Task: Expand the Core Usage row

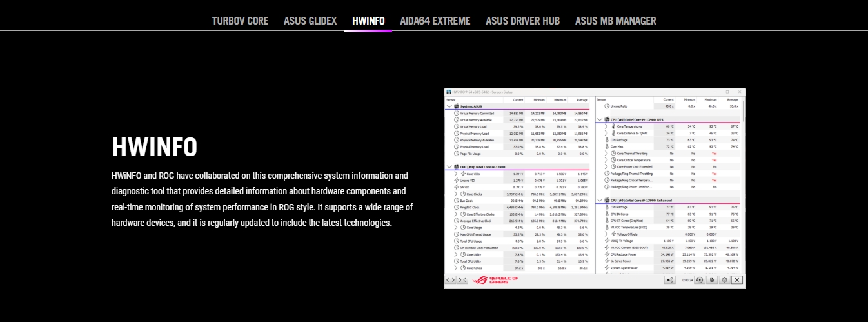Action: pyautogui.click(x=455, y=227)
